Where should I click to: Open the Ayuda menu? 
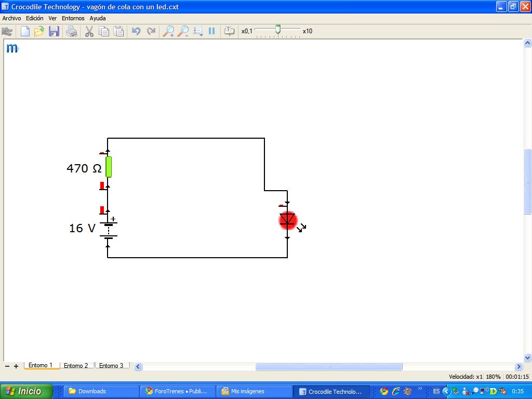pos(97,18)
